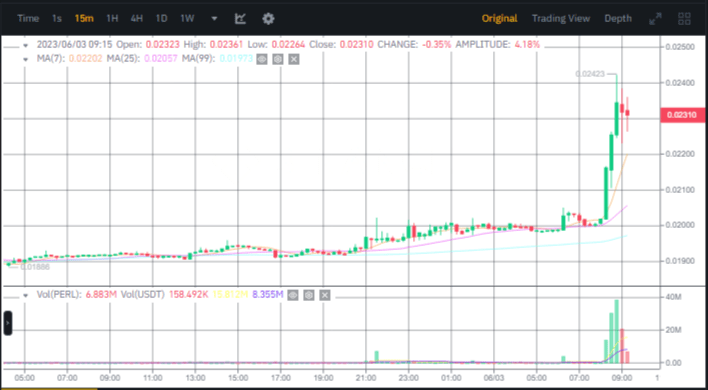Collapse the MA legend row arrow
This screenshot has height=390, width=708.
click(x=26, y=59)
